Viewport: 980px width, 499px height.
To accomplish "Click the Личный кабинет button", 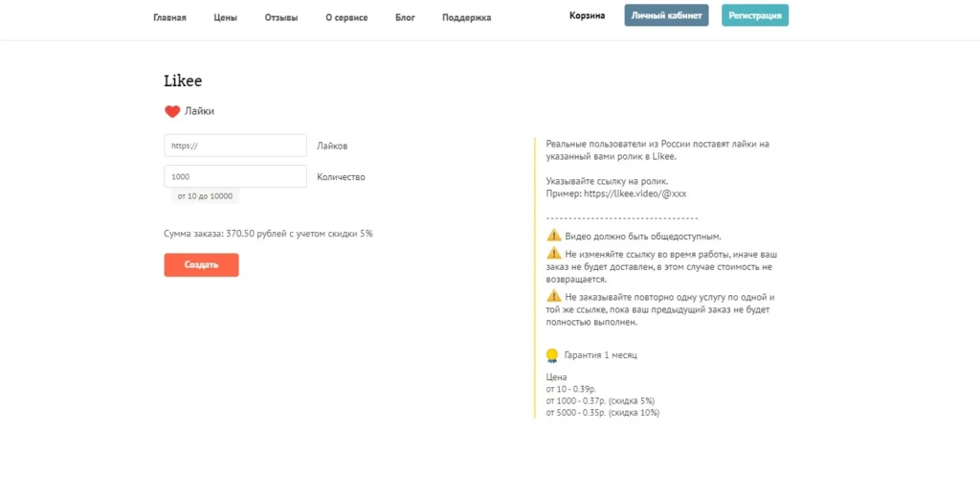I will 666,15.
